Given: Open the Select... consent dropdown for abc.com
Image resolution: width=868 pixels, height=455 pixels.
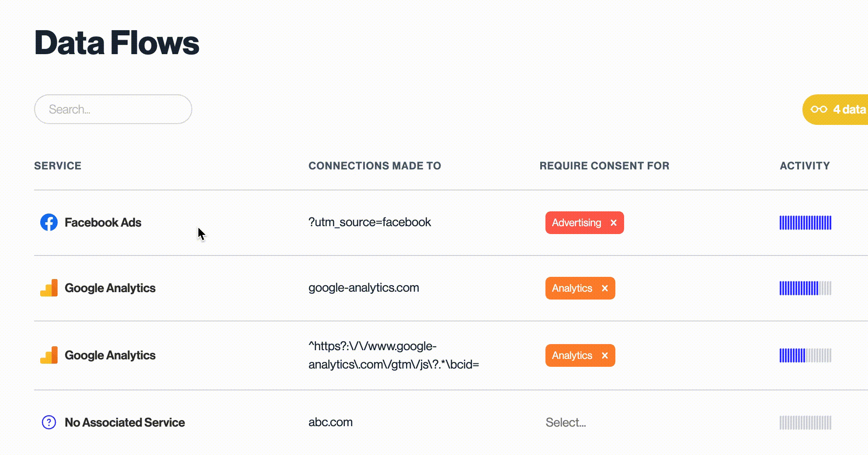Looking at the screenshot, I should (566, 422).
